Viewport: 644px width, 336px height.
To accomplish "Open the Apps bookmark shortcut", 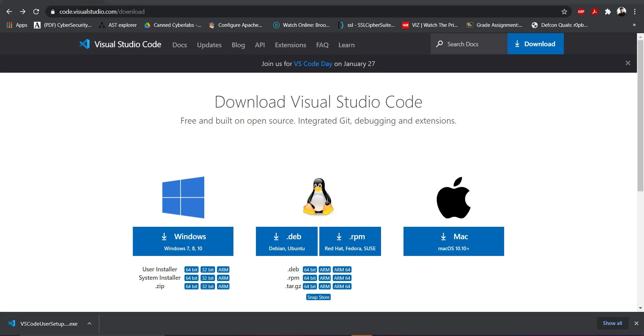I will [17, 25].
